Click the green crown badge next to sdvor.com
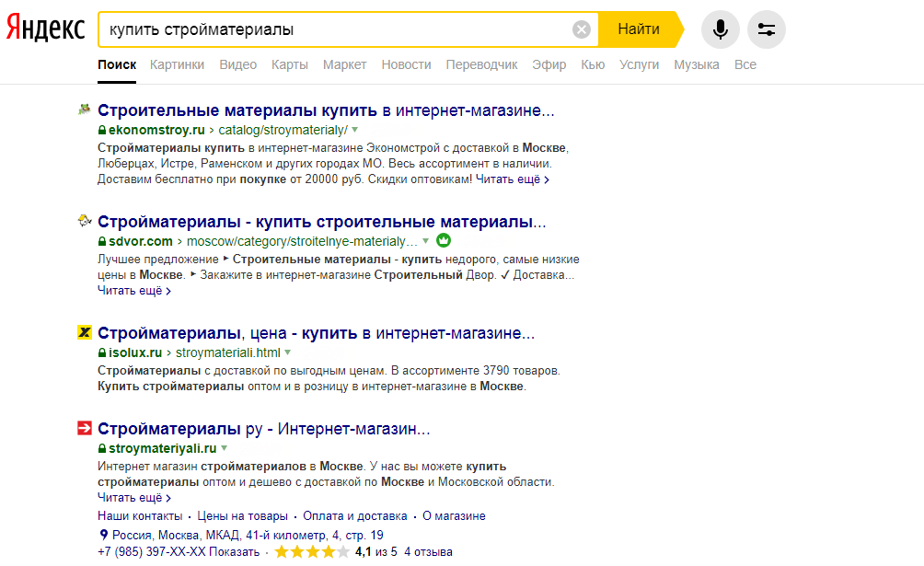The image size is (924, 566). 444,240
